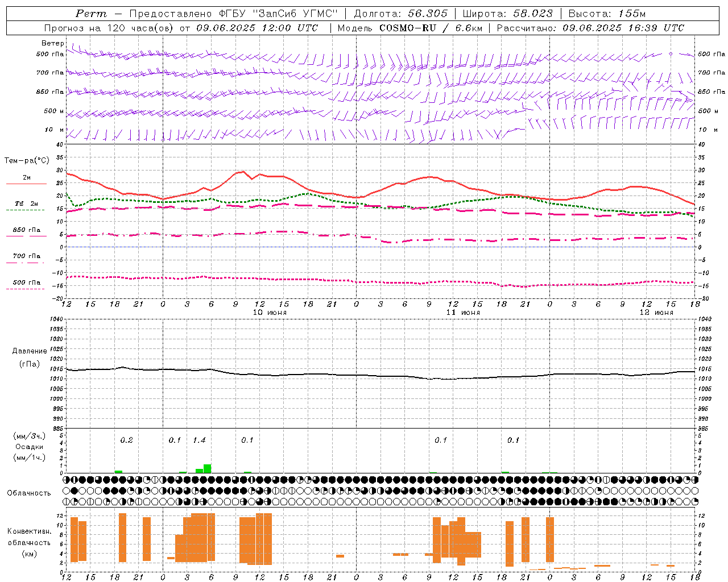Click the tallest green precipitation bar

click(208, 468)
